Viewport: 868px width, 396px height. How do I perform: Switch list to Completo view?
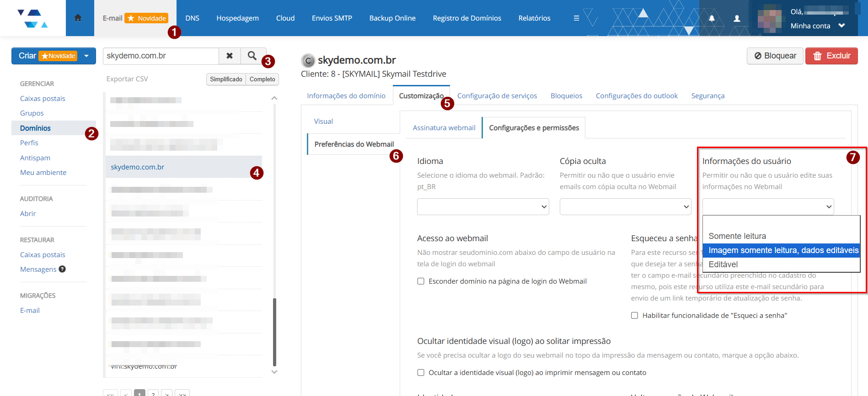(x=263, y=79)
